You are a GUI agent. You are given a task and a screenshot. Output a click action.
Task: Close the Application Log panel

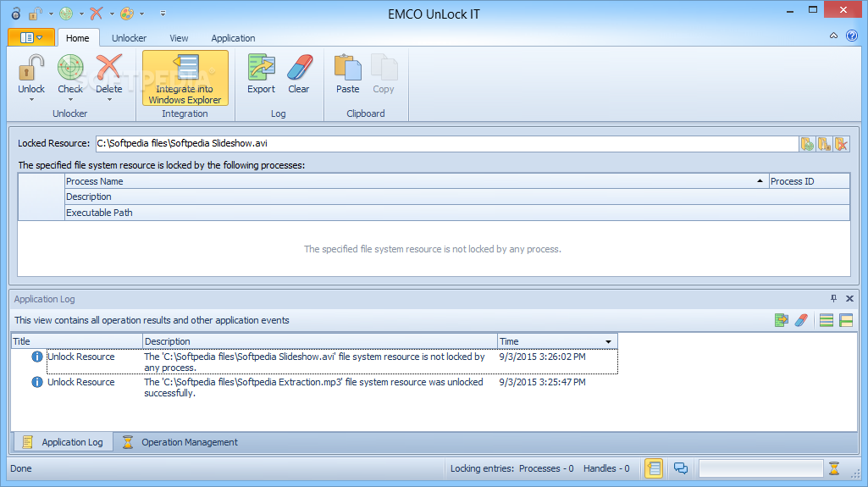(849, 299)
